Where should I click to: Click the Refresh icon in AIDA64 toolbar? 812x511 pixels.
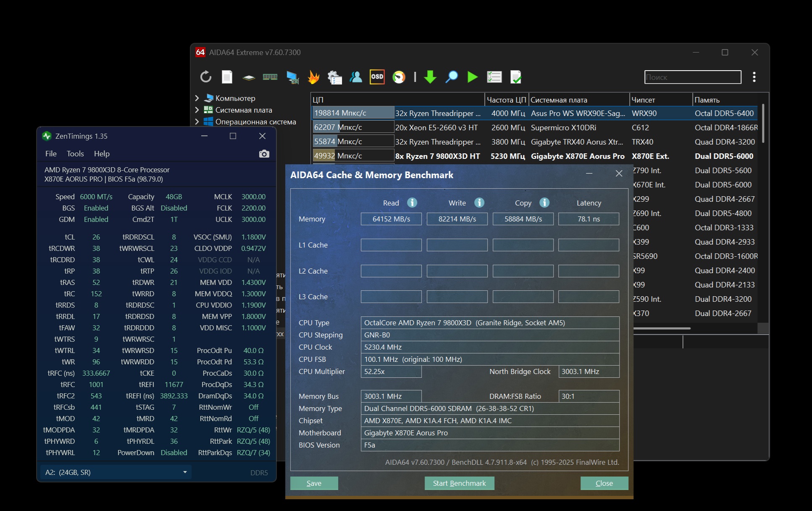[x=205, y=77]
